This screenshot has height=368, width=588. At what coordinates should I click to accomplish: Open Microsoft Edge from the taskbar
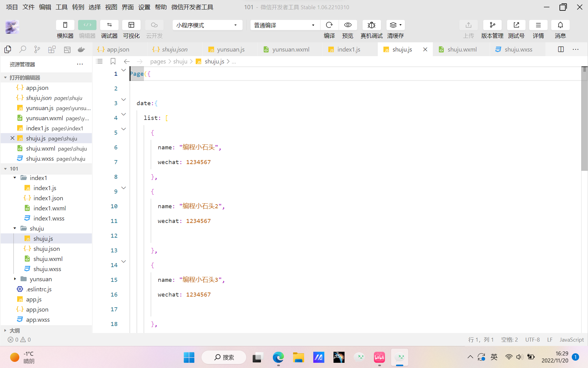pos(278,357)
